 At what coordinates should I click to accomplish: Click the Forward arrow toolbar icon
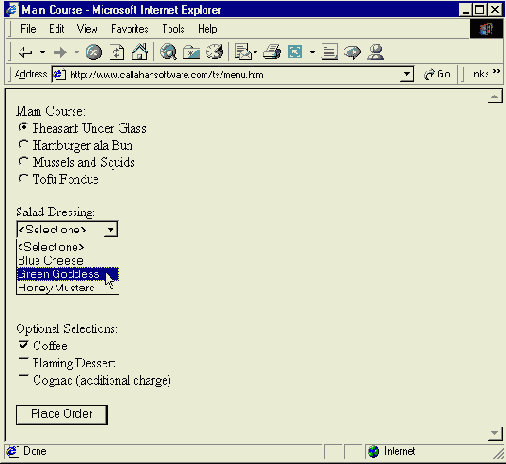[x=60, y=52]
